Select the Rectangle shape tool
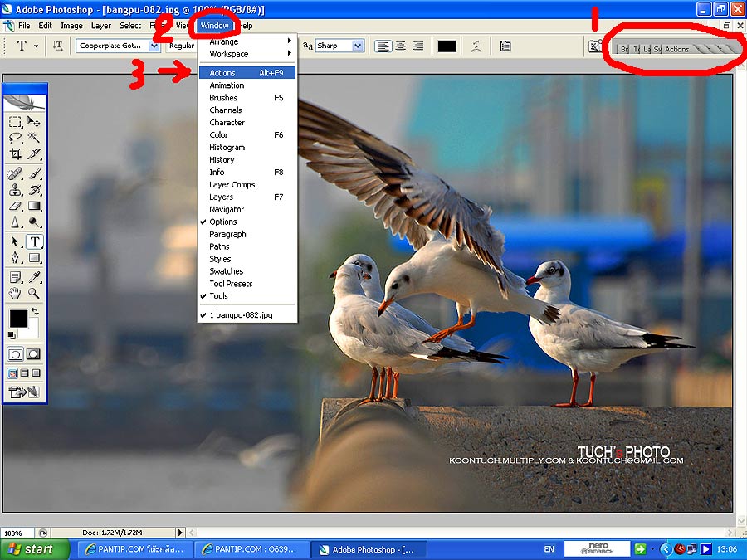 click(x=33, y=258)
